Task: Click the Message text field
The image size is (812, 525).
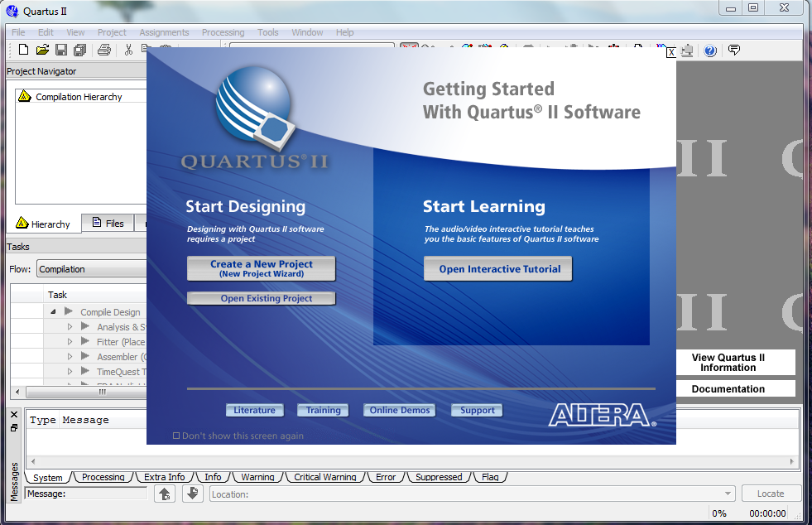Action: pyautogui.click(x=86, y=494)
